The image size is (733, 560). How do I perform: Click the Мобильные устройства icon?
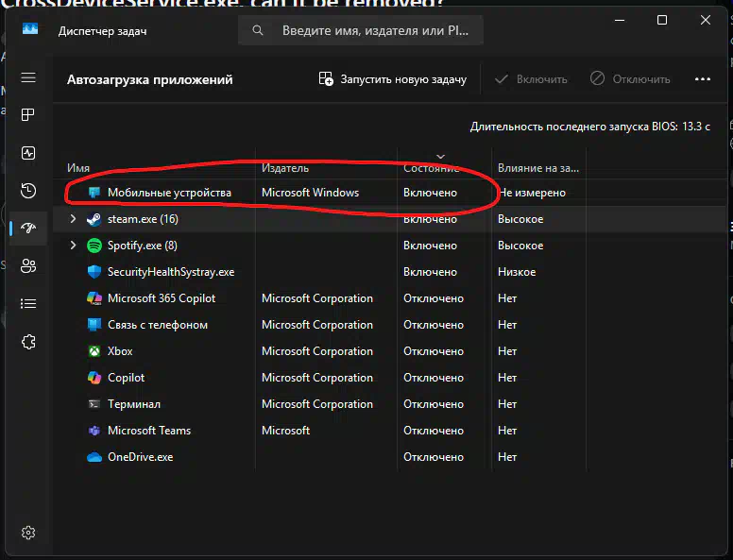pyautogui.click(x=94, y=193)
